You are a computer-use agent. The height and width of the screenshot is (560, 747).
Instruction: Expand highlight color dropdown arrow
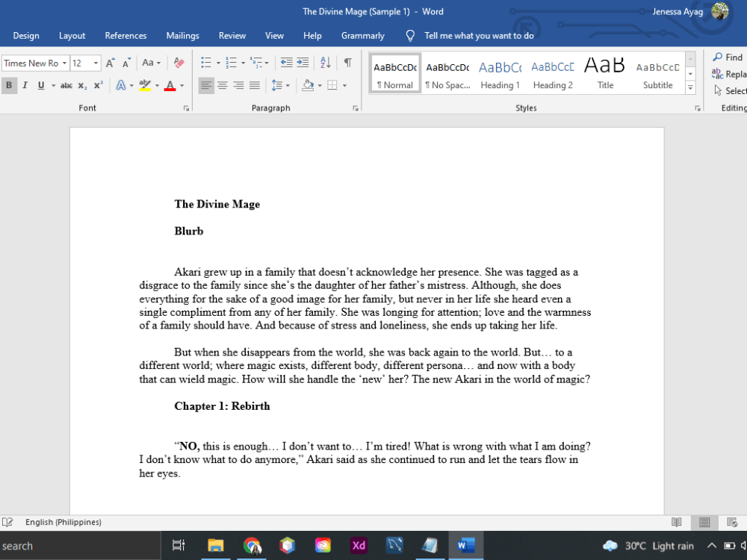157,86
